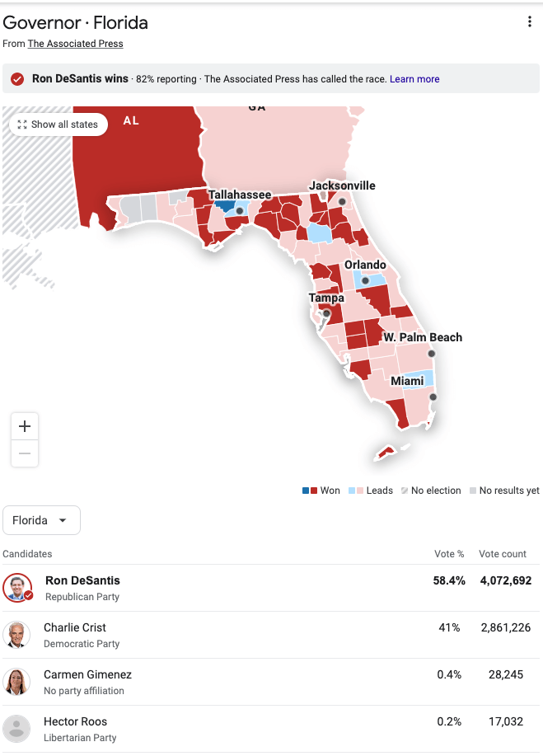Click Carmen Gimenez's profile photo

pyautogui.click(x=16, y=682)
